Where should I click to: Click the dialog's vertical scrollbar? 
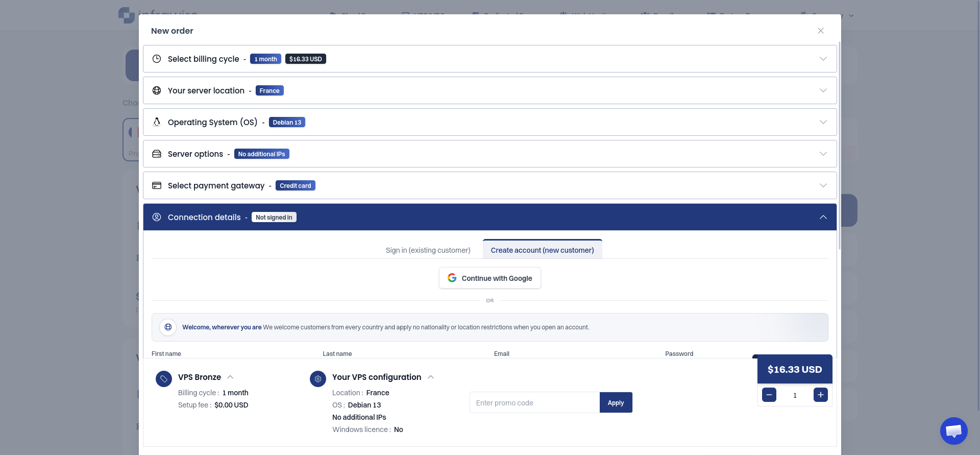[x=839, y=146]
